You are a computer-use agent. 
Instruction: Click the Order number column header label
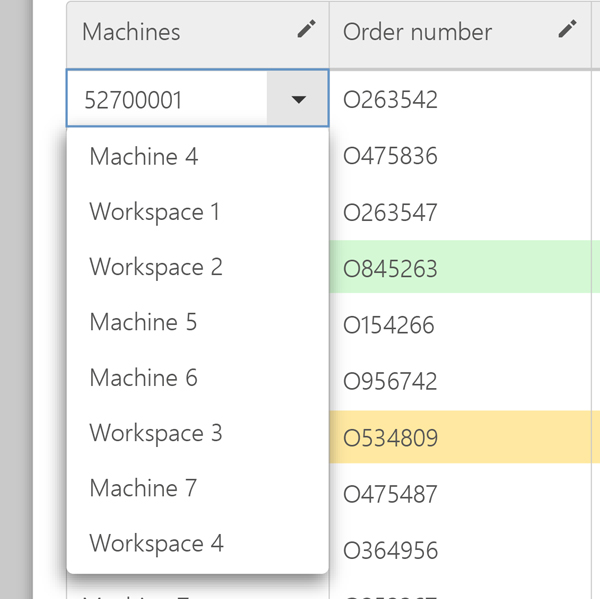point(417,31)
